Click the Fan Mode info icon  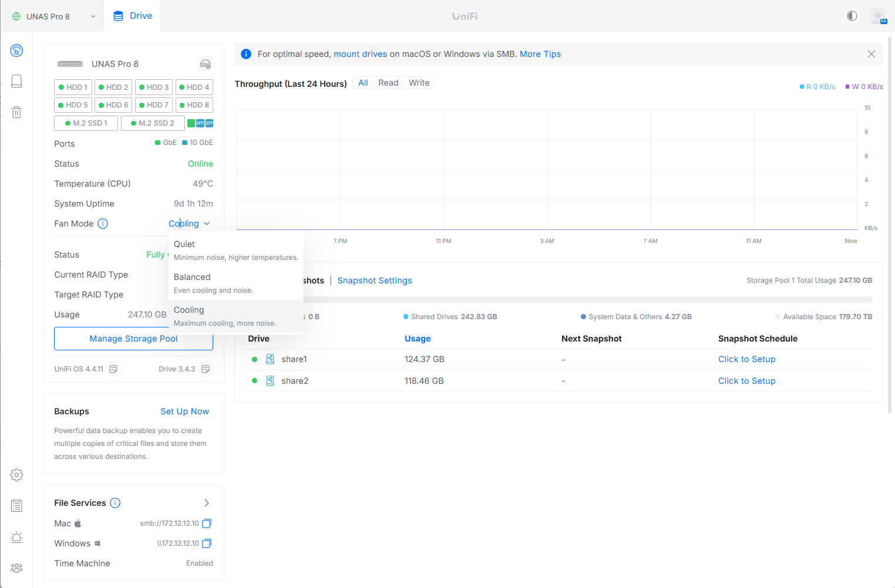(103, 224)
